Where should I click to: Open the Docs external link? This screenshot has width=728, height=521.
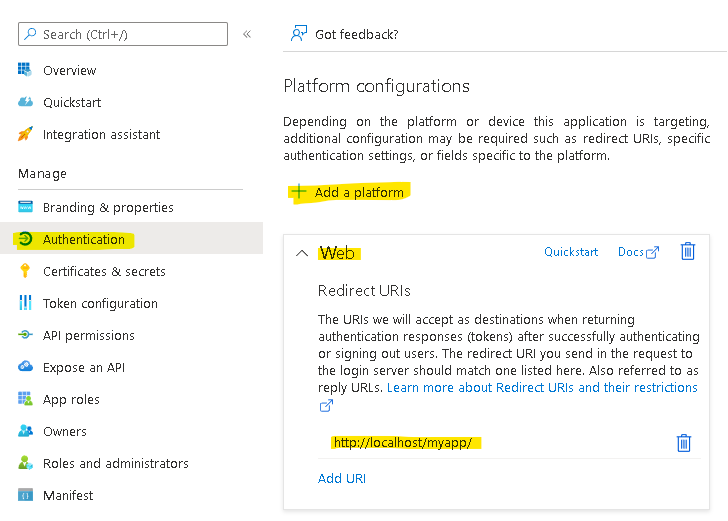[x=638, y=252]
